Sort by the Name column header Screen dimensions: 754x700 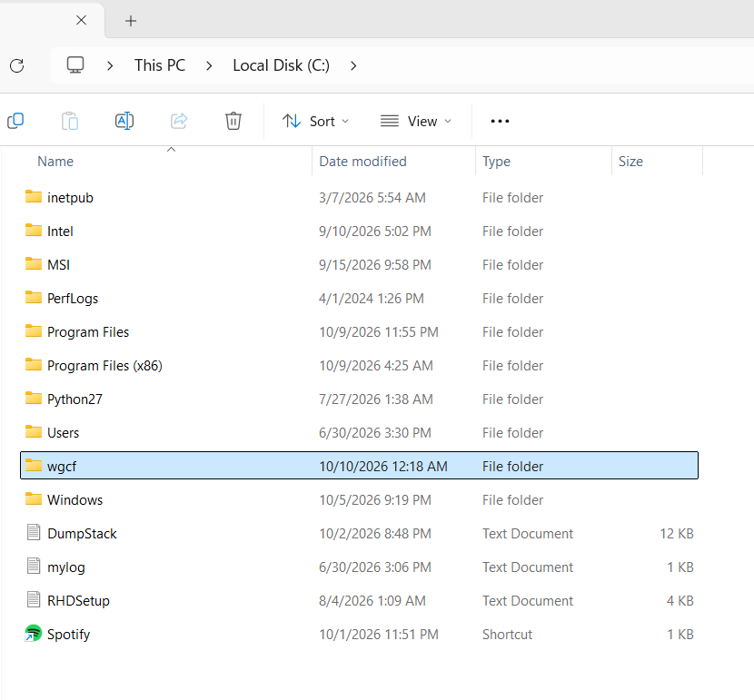click(x=55, y=162)
